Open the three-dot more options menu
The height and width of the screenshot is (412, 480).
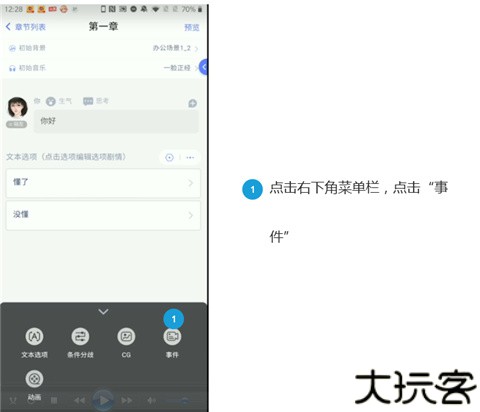tap(190, 157)
